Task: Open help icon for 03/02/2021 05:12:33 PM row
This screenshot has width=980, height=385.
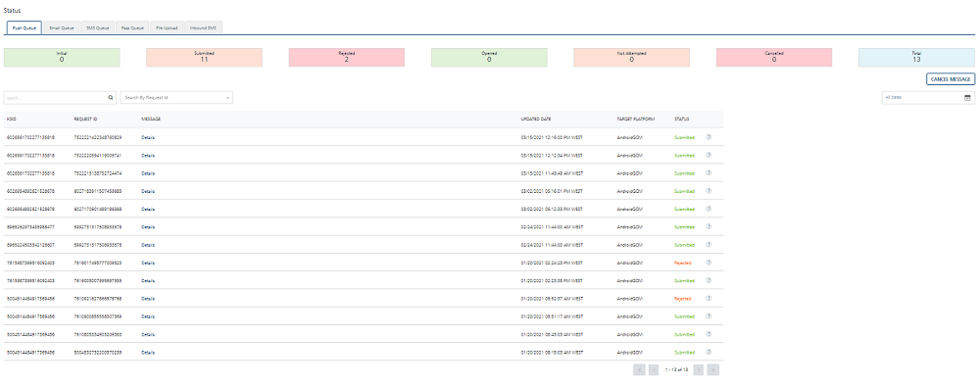Action: tap(709, 209)
